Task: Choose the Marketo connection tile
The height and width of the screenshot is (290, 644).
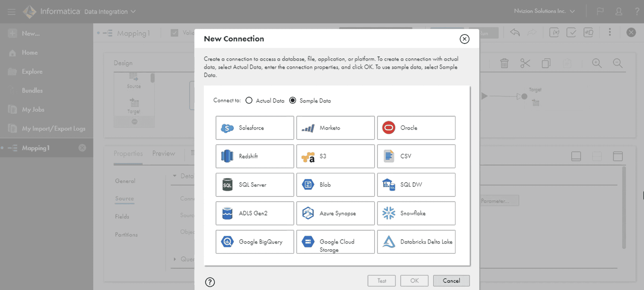Action: click(335, 128)
